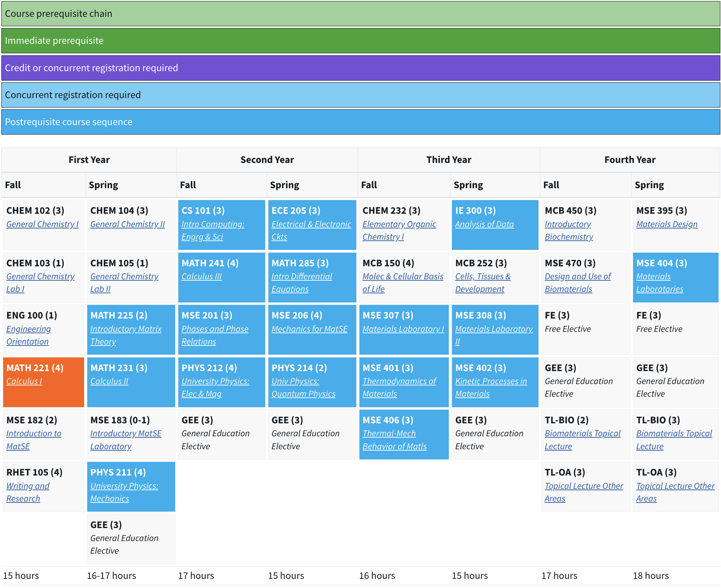Open University Physics: Elec & Mag link

[215, 388]
